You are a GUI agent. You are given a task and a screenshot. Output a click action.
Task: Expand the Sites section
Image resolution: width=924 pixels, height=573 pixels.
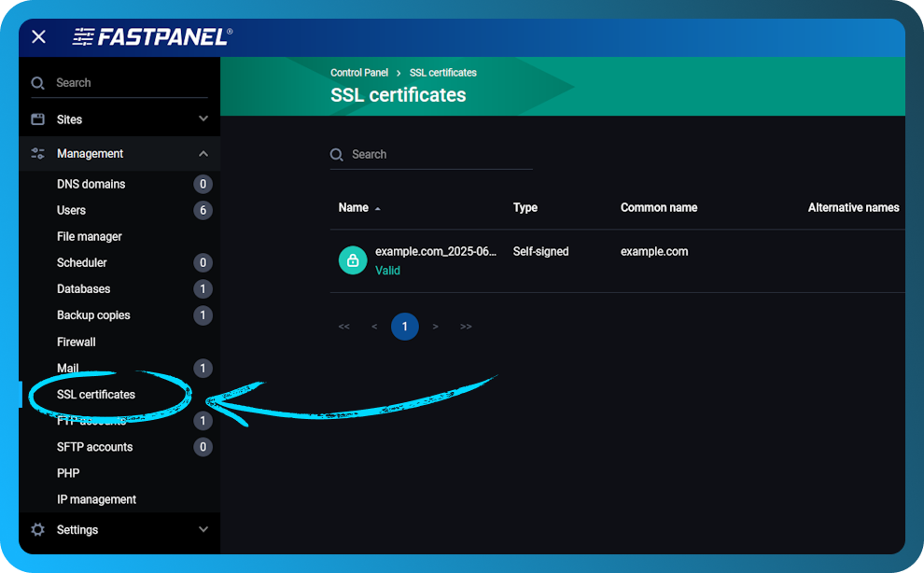(x=203, y=119)
